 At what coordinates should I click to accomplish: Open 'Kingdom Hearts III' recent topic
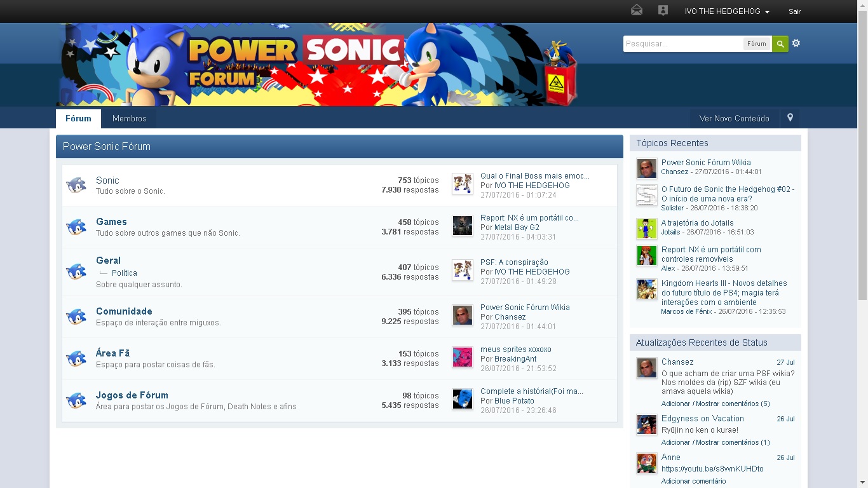click(x=724, y=293)
